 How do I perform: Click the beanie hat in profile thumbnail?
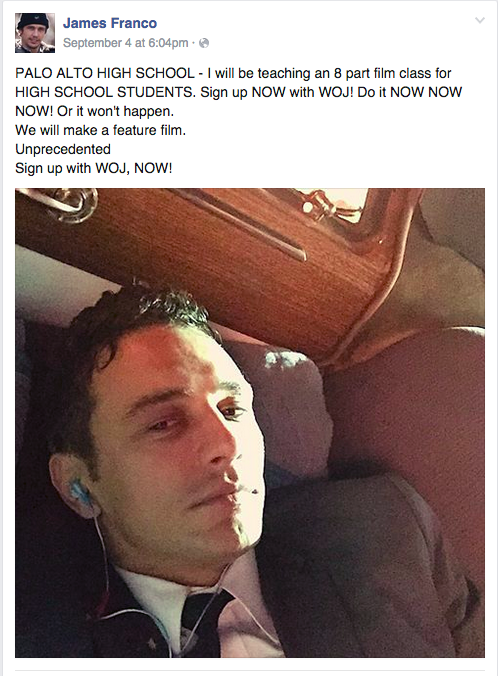coord(32,19)
